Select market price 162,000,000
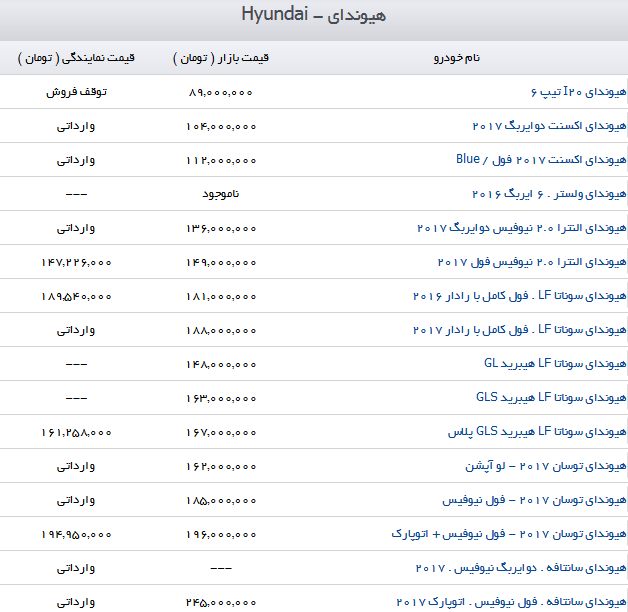The width and height of the screenshot is (628, 612). pos(221,467)
